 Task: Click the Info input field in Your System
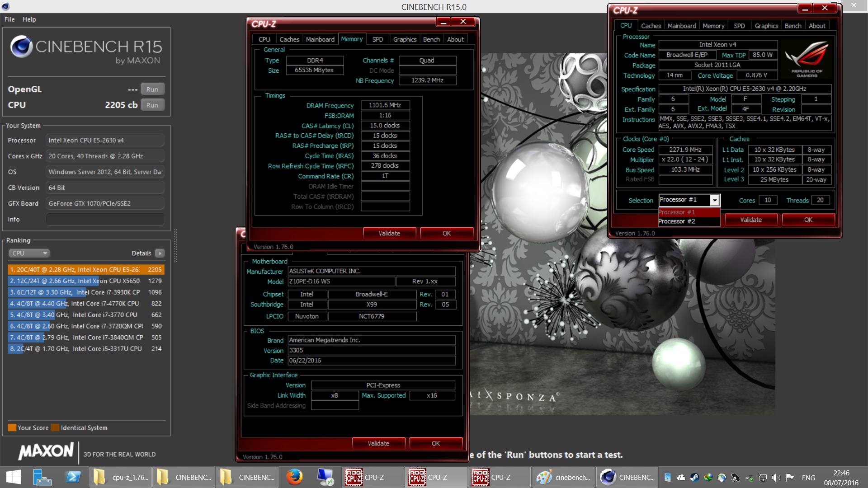105,219
